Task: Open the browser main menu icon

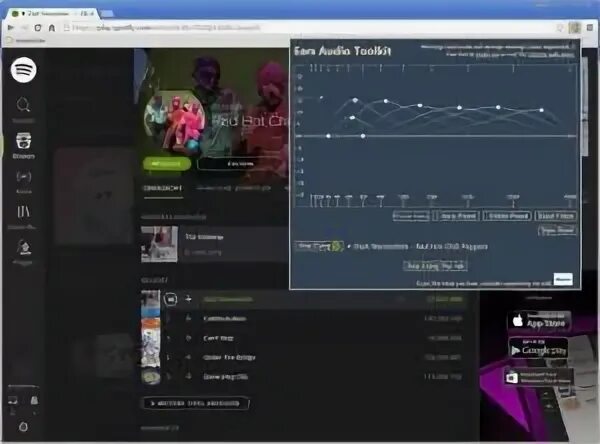Action: point(590,28)
